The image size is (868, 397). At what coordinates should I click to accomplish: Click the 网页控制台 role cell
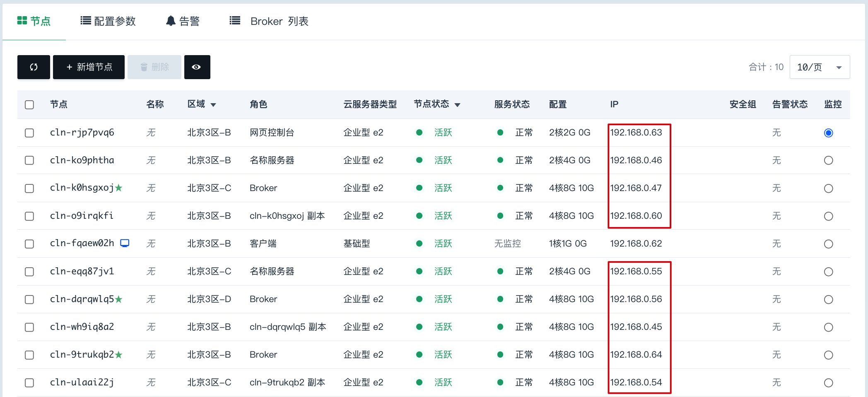pyautogui.click(x=272, y=133)
